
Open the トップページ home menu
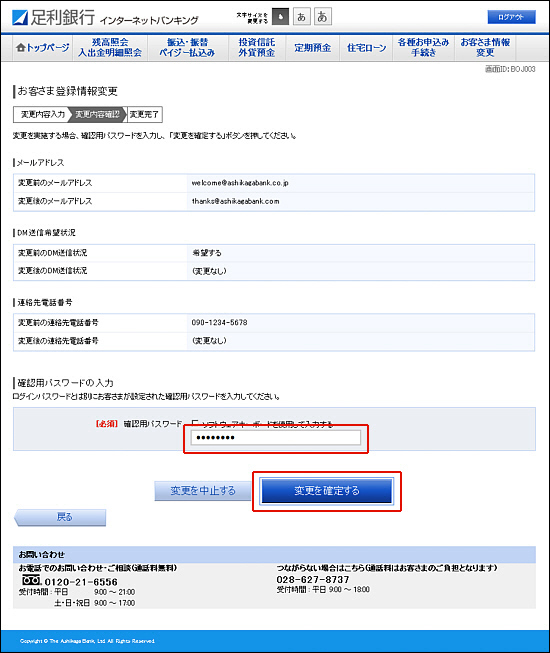pyautogui.click(x=42, y=48)
